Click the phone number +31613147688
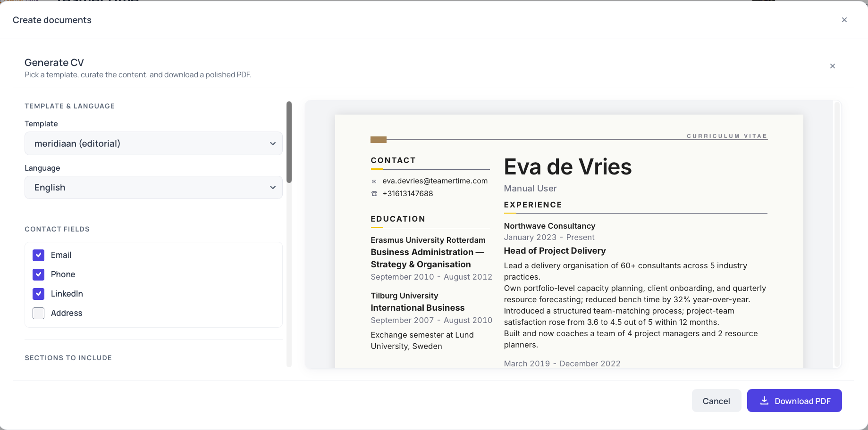Viewport: 868px width, 430px height. pyautogui.click(x=407, y=194)
